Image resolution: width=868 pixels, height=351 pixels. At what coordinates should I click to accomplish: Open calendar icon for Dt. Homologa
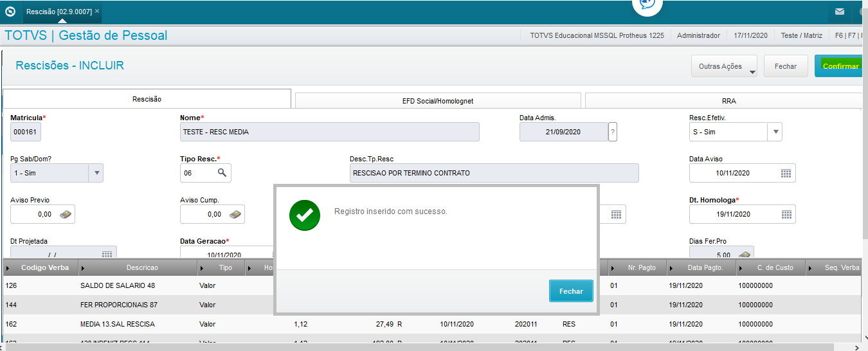coord(786,214)
